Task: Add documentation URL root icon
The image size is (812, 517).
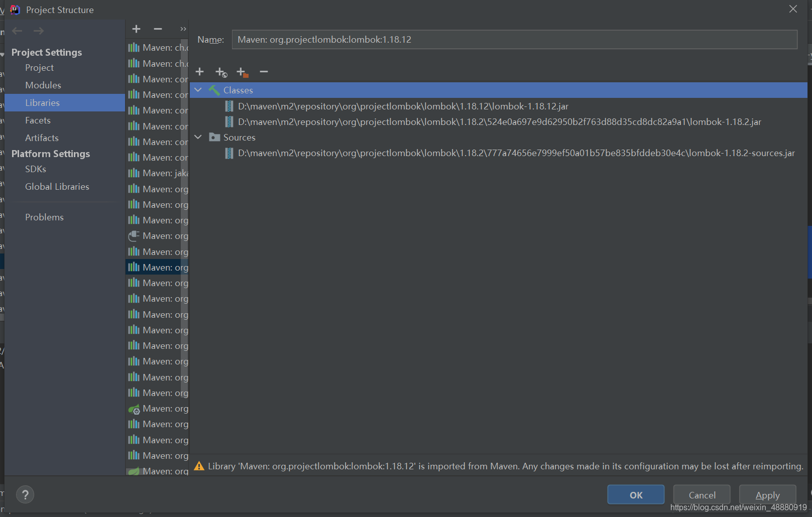Action: pos(221,72)
